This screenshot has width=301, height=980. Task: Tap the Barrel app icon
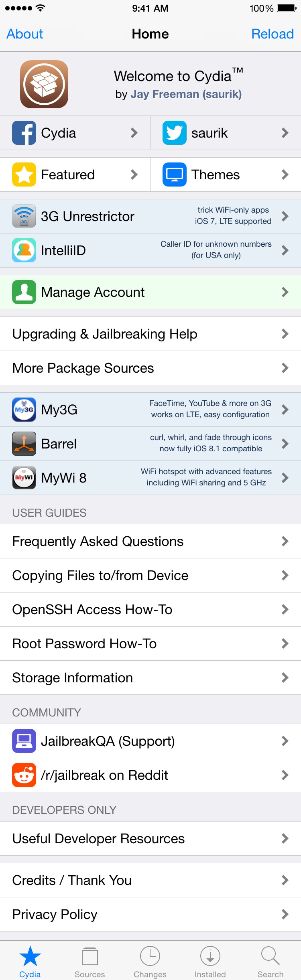click(x=24, y=444)
